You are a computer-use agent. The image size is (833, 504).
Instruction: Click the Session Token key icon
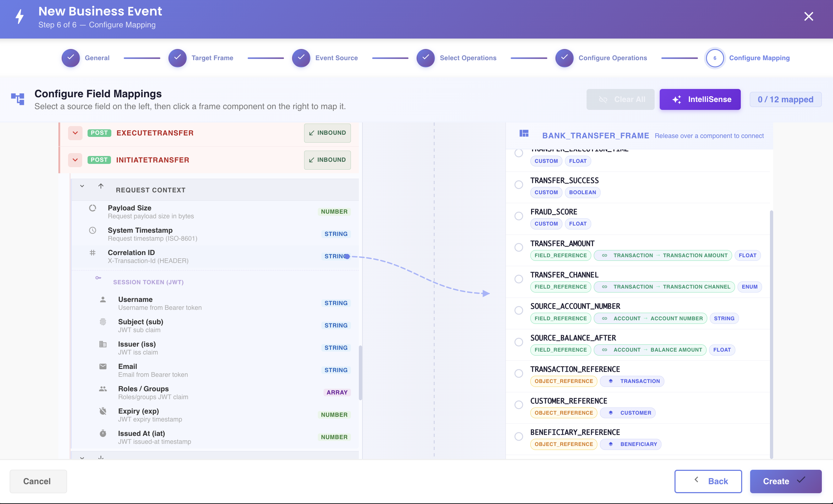[x=98, y=278]
